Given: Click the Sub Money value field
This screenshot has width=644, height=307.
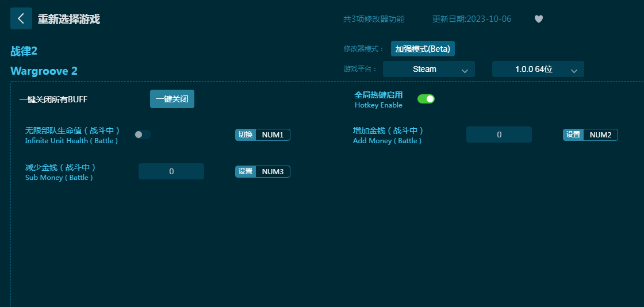Looking at the screenshot, I should tap(171, 171).
